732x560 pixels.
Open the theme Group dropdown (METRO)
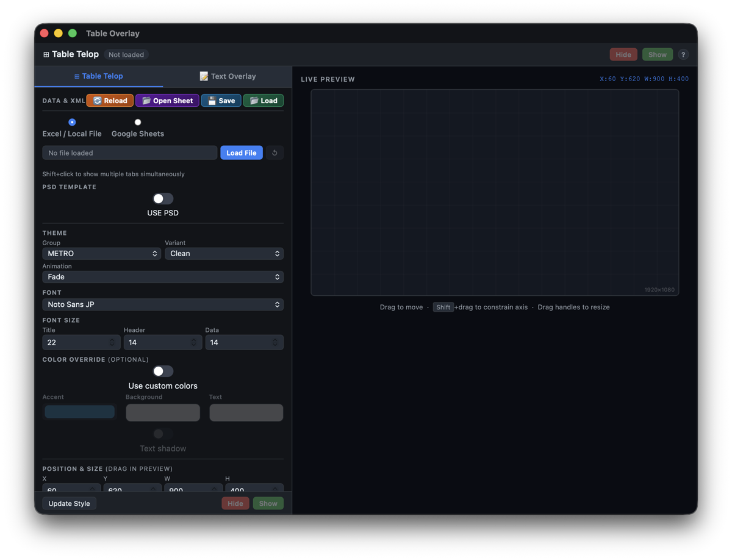[102, 254]
